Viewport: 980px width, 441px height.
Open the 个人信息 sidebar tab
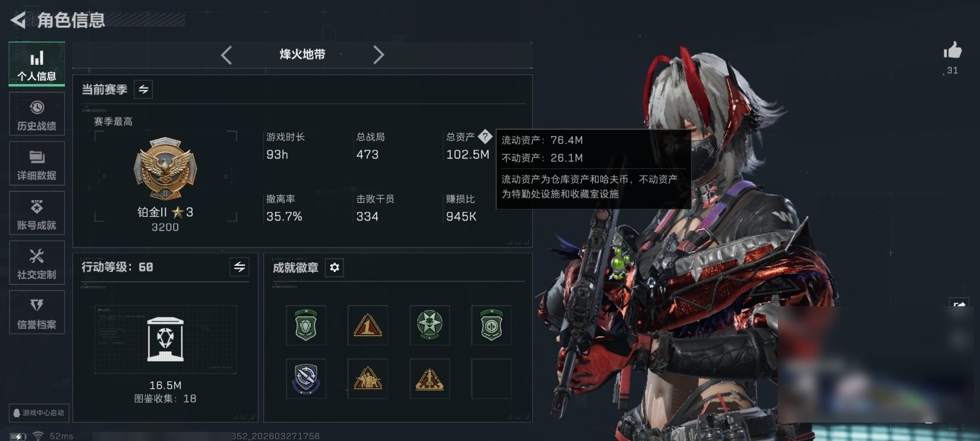point(37,64)
